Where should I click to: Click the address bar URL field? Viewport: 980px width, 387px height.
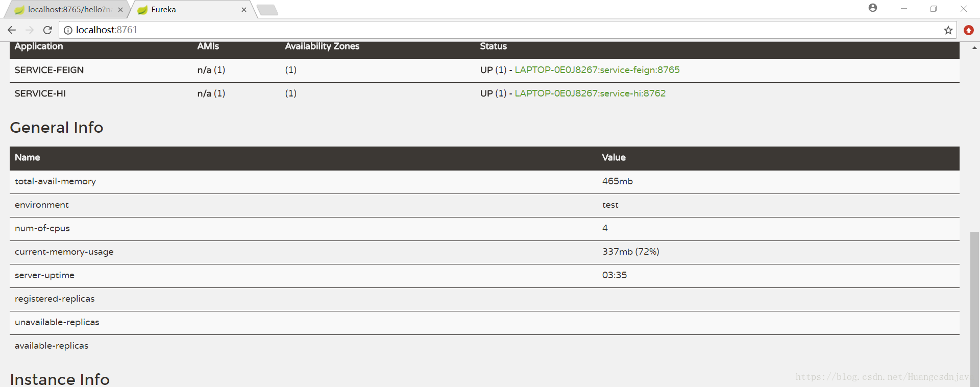coord(459,30)
